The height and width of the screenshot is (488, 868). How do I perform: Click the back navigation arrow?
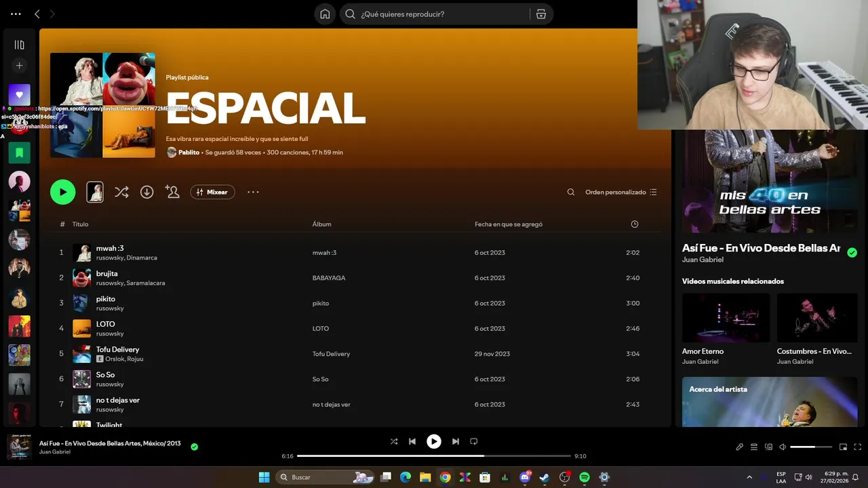pyautogui.click(x=37, y=14)
